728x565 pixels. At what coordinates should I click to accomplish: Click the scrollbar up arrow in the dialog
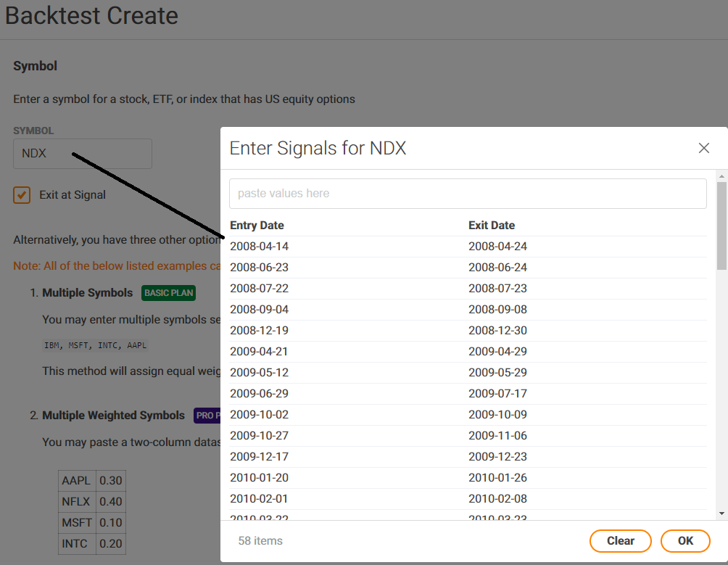pos(721,175)
